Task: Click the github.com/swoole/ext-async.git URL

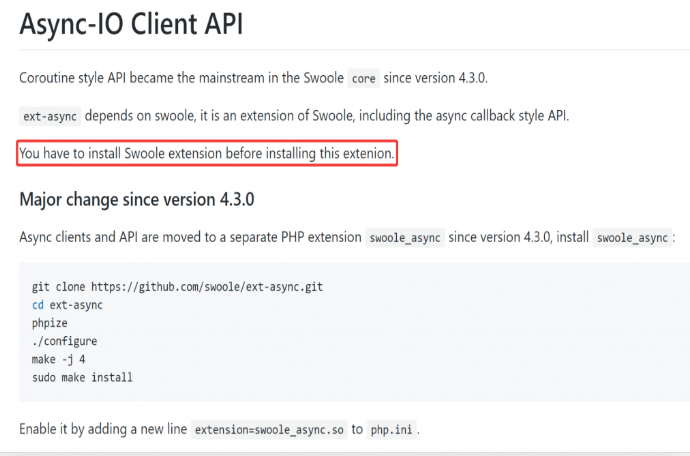Action: click(207, 287)
